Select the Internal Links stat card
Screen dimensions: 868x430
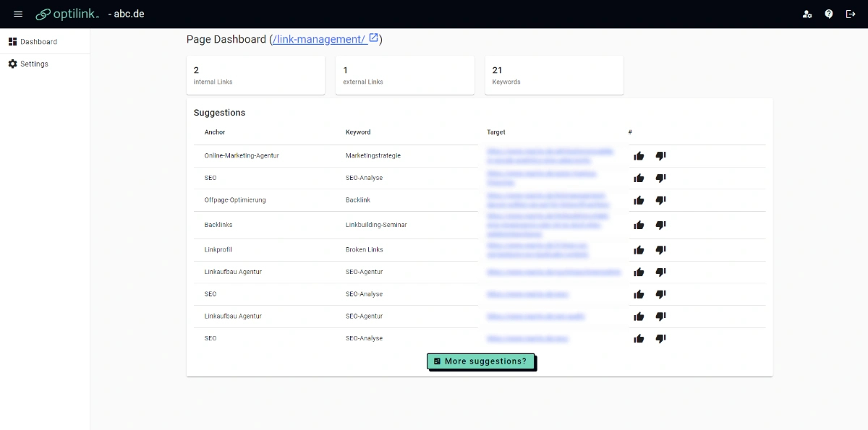pos(255,75)
